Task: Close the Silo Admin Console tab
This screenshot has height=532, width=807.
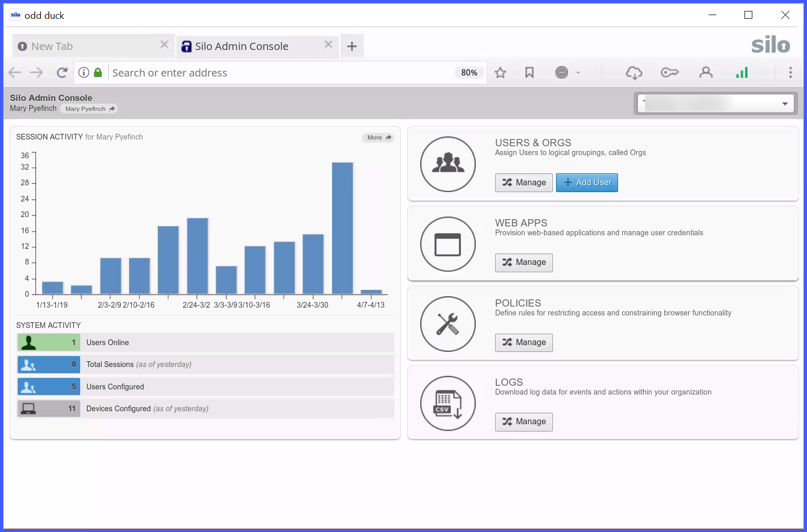Action: coord(329,45)
